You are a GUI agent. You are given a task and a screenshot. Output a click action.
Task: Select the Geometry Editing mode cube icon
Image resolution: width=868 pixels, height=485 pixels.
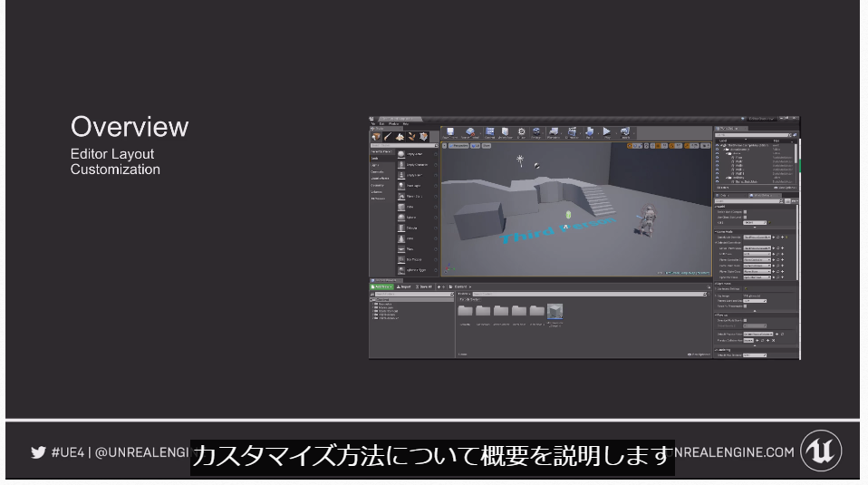(x=423, y=137)
